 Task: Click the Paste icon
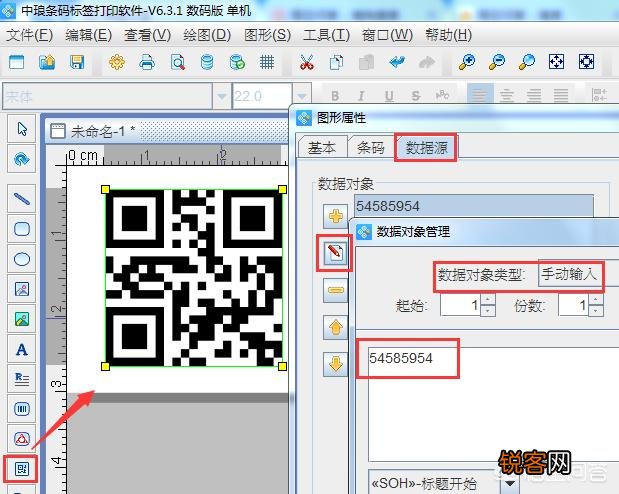coord(366,62)
